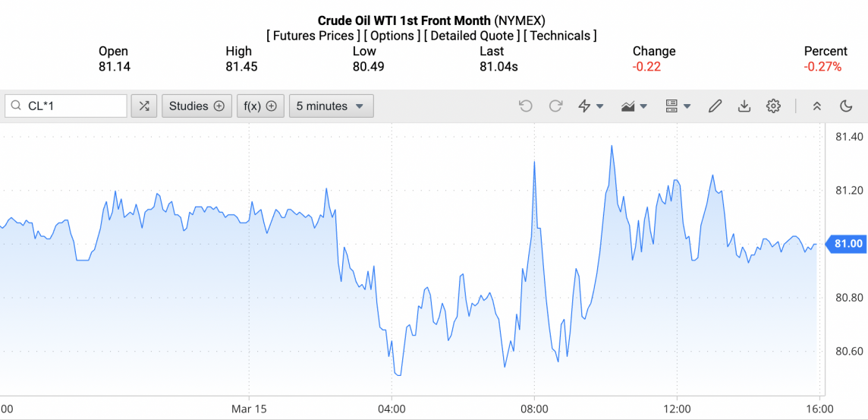The height and width of the screenshot is (420, 868).
Task: Download the chart image
Action: click(x=744, y=106)
